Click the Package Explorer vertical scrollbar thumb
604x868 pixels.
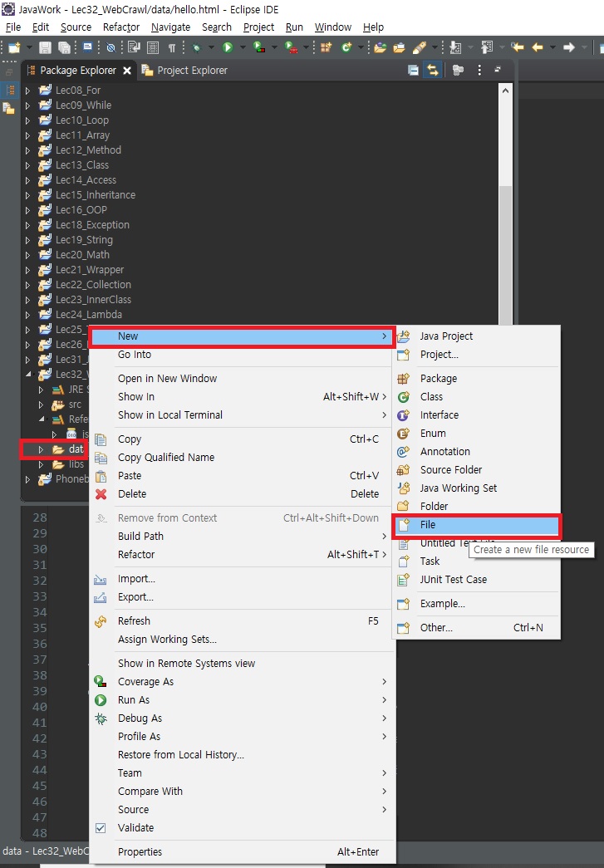505,255
